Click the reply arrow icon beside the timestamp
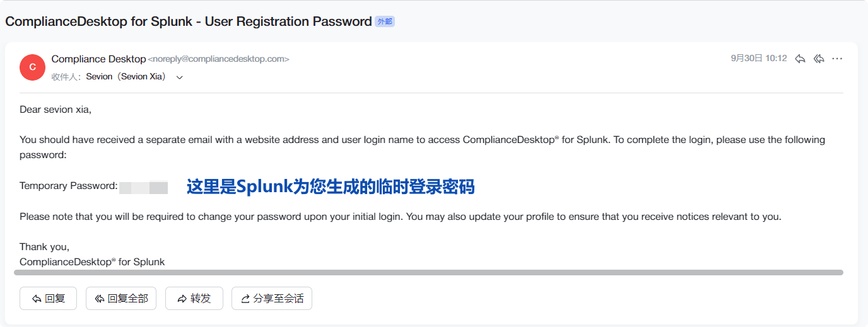This screenshot has width=868, height=327. click(x=800, y=59)
